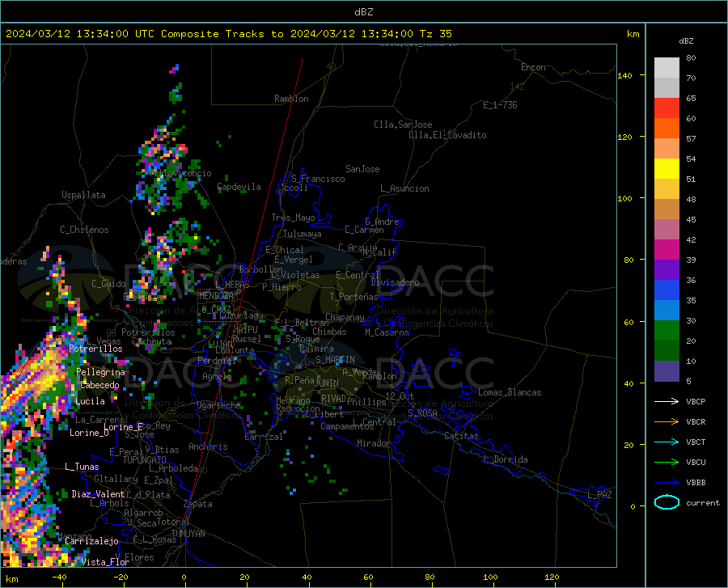Click the Encon label at top right
Screen dimensions: 728x588
point(533,67)
